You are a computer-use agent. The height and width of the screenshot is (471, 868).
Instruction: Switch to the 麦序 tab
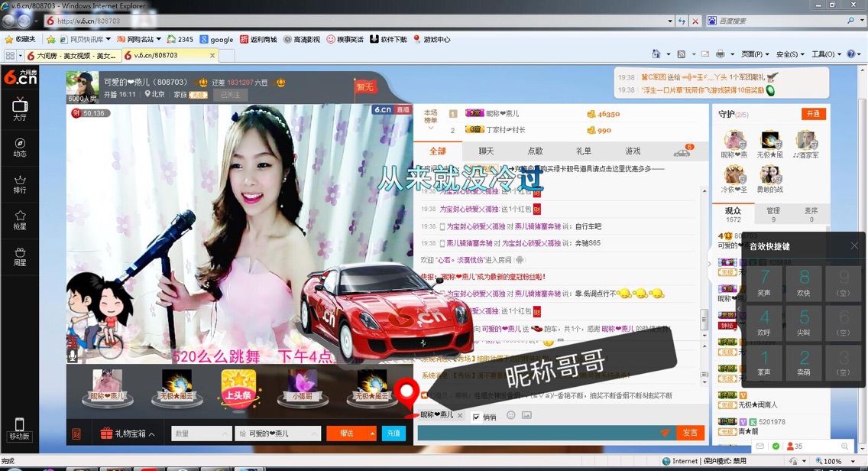point(811,214)
